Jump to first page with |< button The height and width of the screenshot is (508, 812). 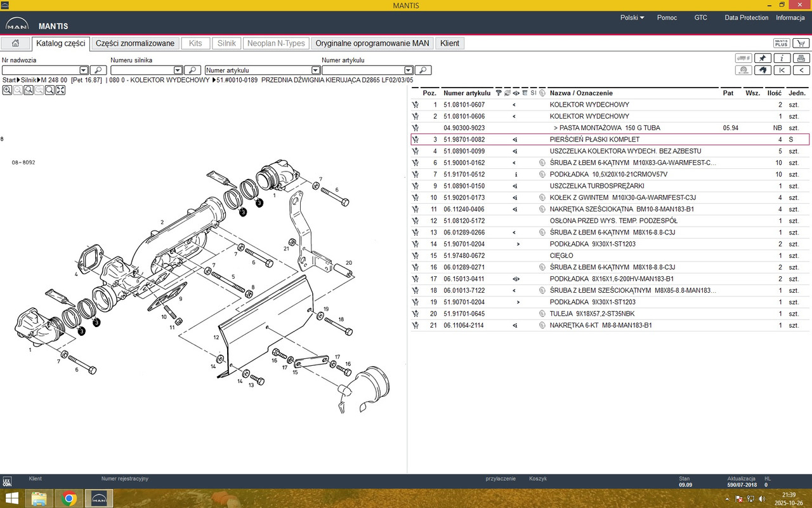coord(782,70)
